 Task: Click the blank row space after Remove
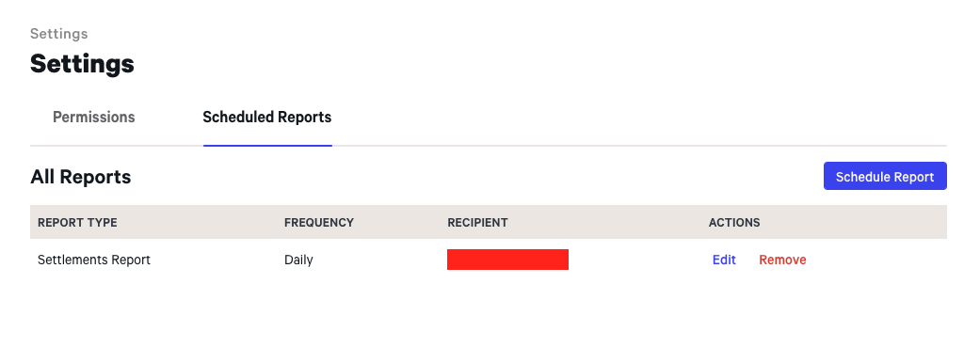876,260
